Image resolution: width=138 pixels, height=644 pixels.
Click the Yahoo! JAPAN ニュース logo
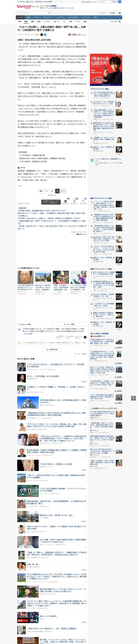point(28,7)
